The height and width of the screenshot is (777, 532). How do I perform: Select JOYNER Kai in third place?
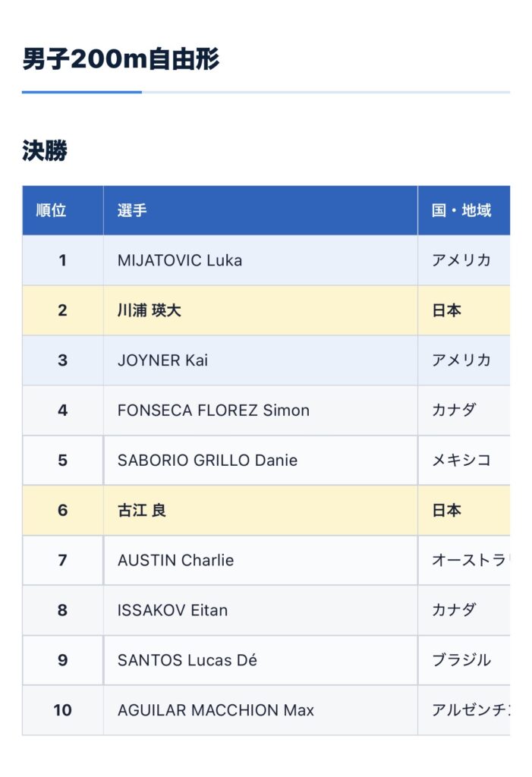[162, 360]
